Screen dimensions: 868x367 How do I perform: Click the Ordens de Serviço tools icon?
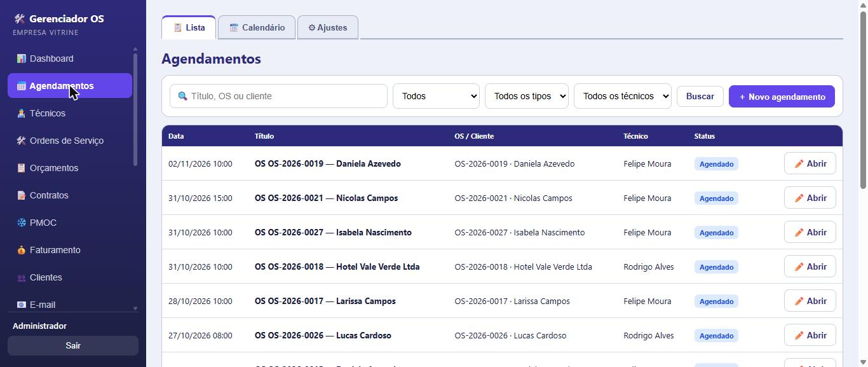point(22,141)
